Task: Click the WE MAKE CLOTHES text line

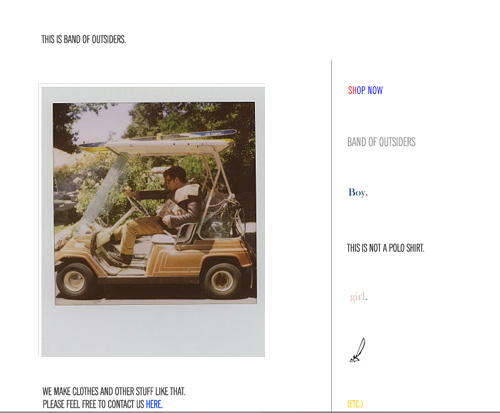Action: [x=114, y=391]
